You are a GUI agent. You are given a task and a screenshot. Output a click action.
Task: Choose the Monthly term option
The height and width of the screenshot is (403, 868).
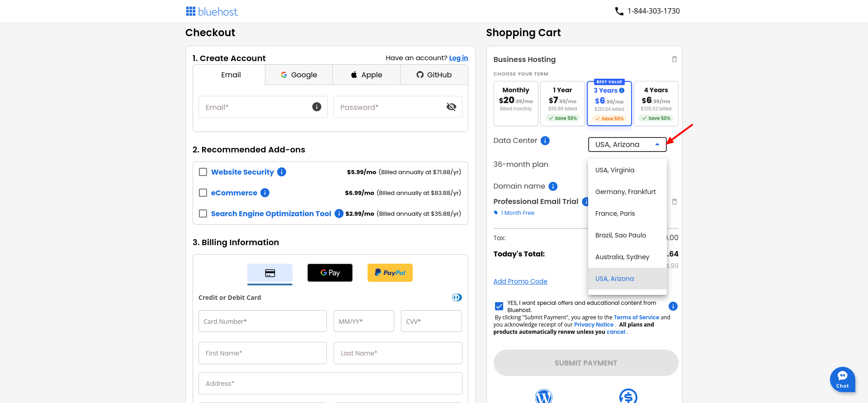pyautogui.click(x=516, y=103)
